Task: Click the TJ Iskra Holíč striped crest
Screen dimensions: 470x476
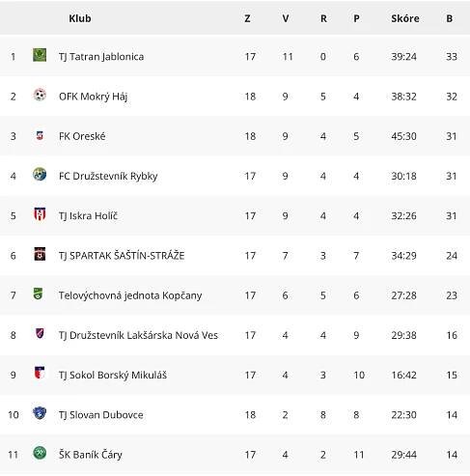Action: [40, 214]
